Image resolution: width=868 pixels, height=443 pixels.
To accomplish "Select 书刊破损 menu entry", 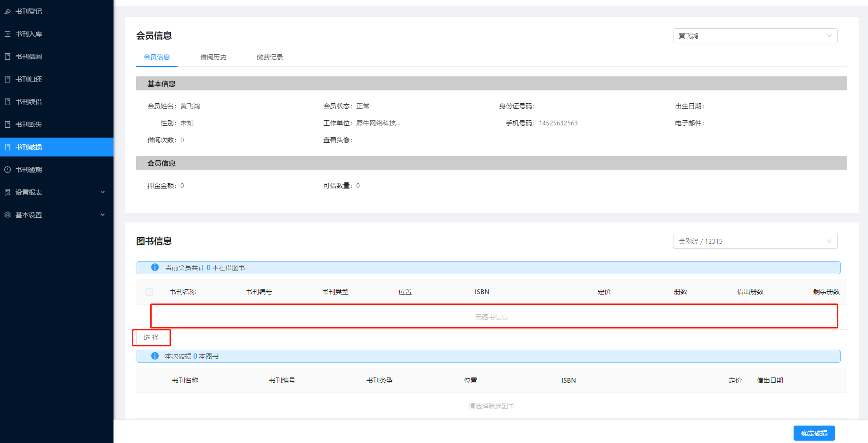I will [x=57, y=147].
